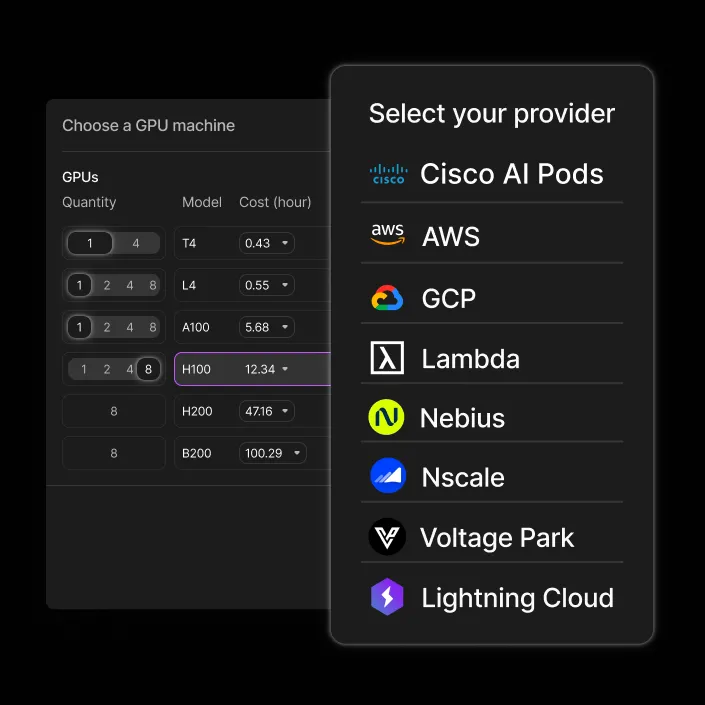Viewport: 705px width, 705px height.
Task: Set L4 quantity to 4
Action: pos(130,285)
